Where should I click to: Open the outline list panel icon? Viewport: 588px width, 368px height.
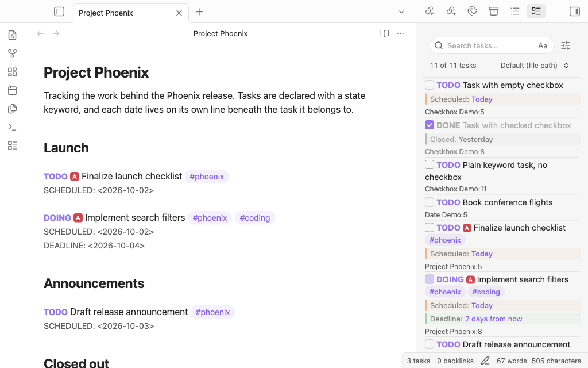point(515,11)
